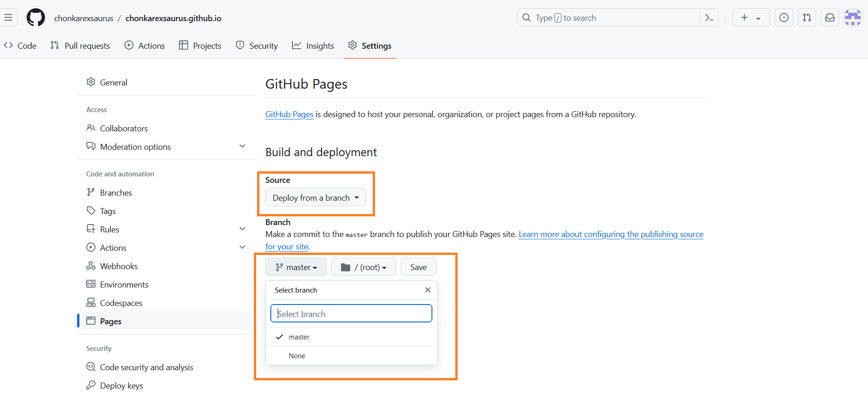This screenshot has height=395, width=868.
Task: Open the Deploy from a branch dropdown
Action: pyautogui.click(x=316, y=197)
